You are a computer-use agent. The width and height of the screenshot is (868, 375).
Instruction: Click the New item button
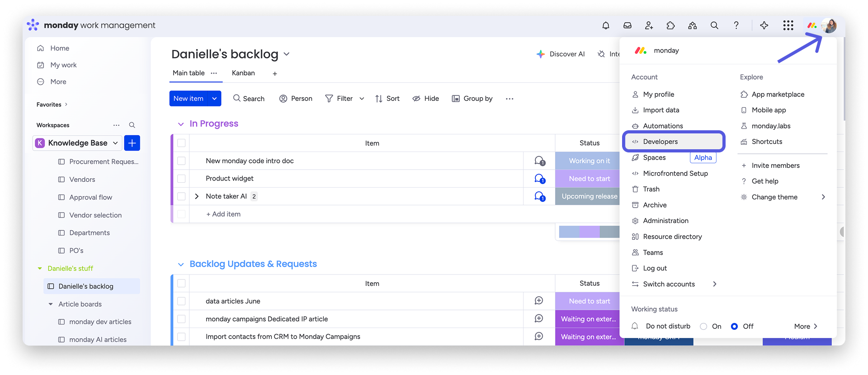point(189,99)
